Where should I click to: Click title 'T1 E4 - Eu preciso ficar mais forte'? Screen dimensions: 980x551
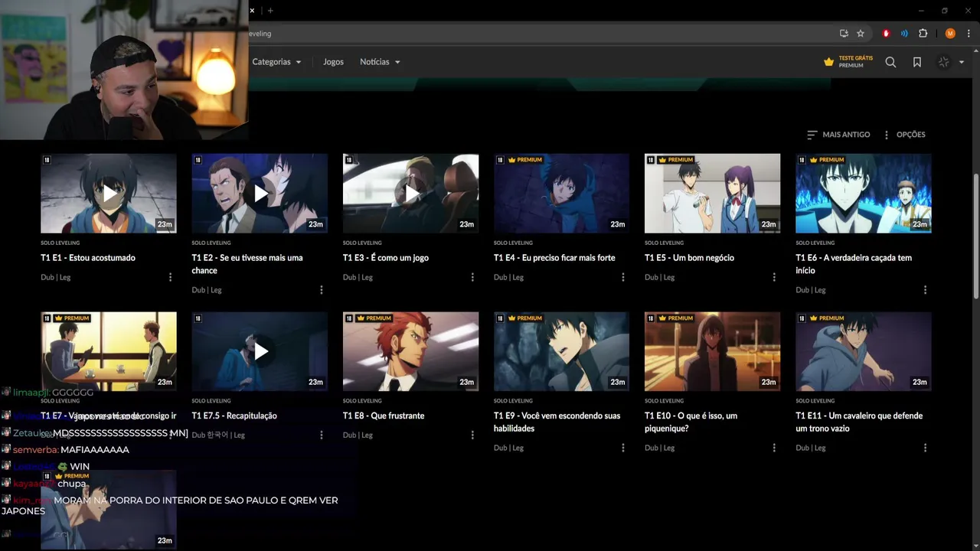tap(554, 258)
